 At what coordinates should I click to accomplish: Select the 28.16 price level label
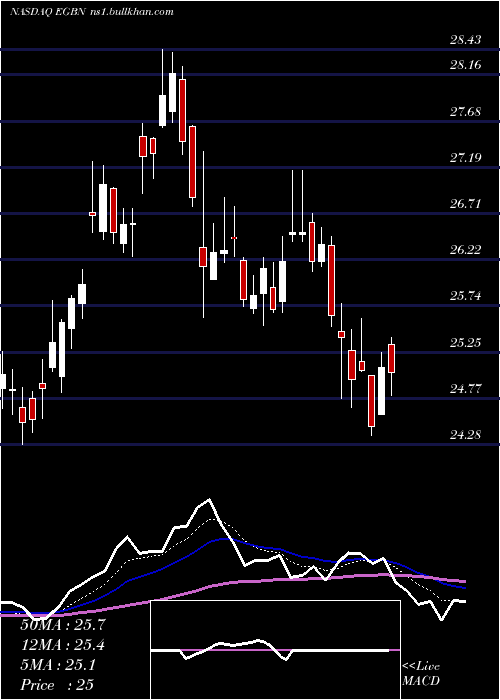coord(466,65)
